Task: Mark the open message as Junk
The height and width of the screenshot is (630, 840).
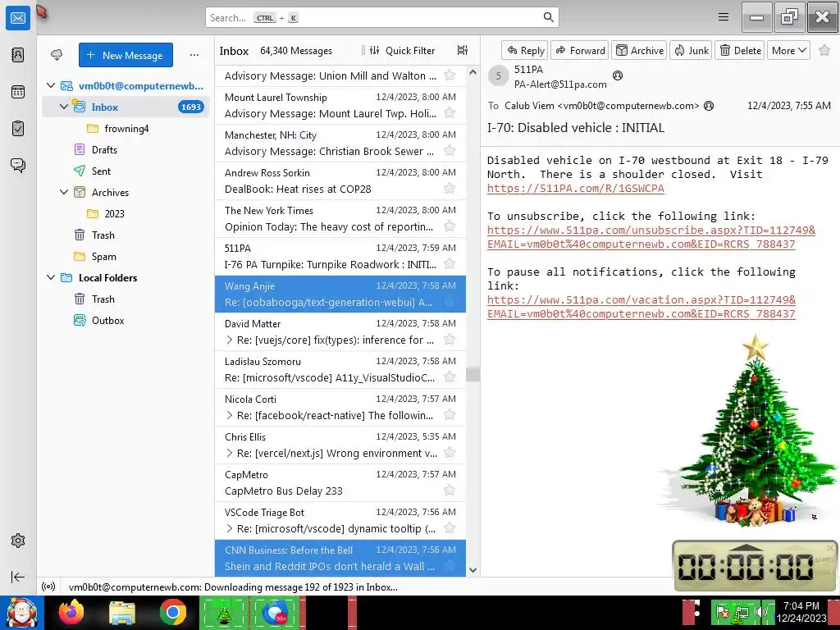Action: [691, 50]
